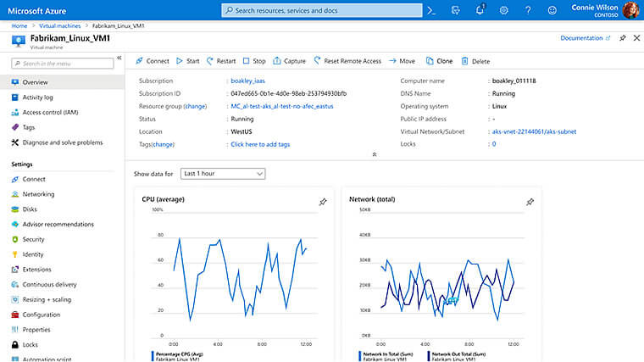Open the MC_al-test-aks resource group link

point(281,107)
